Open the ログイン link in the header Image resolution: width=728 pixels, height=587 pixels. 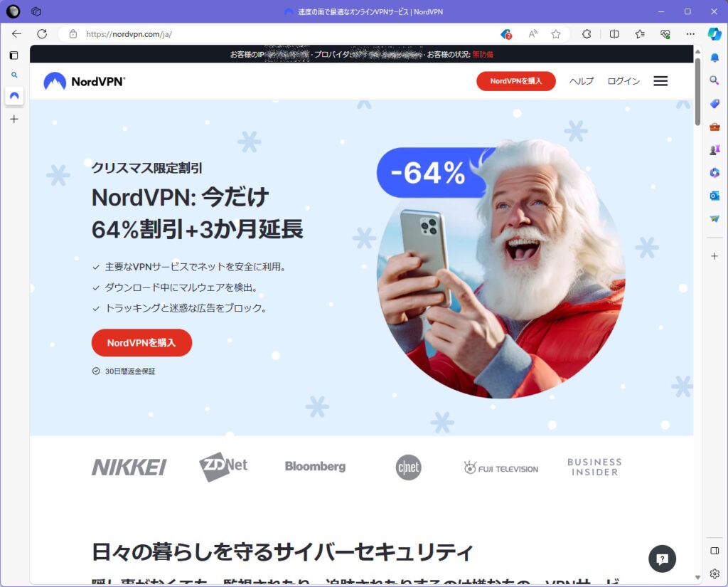pos(623,81)
